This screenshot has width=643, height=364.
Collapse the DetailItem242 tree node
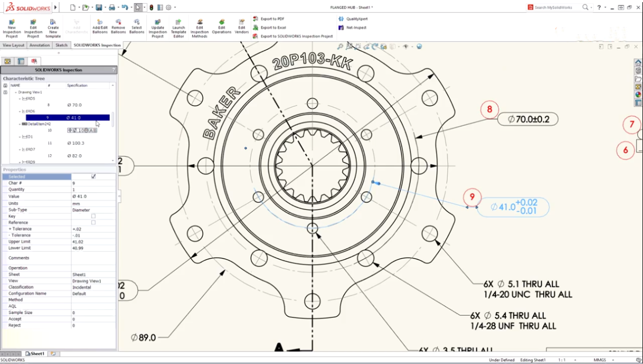[20, 124]
